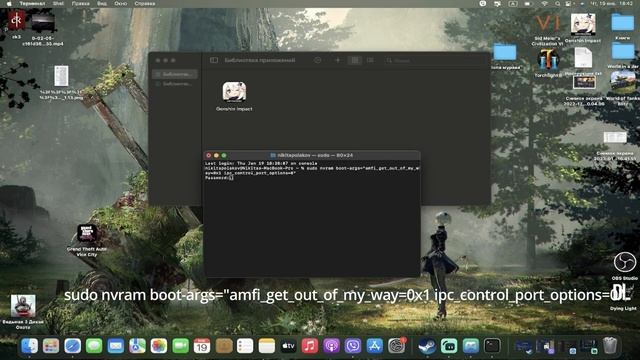Open the Trash in the Dock
This screenshot has height=360, width=640.
click(610, 346)
